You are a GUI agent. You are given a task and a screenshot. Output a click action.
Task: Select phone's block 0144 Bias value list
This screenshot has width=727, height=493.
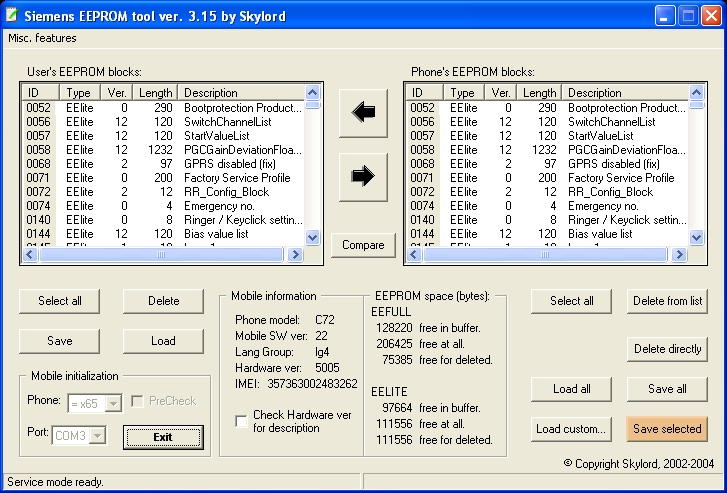point(547,234)
